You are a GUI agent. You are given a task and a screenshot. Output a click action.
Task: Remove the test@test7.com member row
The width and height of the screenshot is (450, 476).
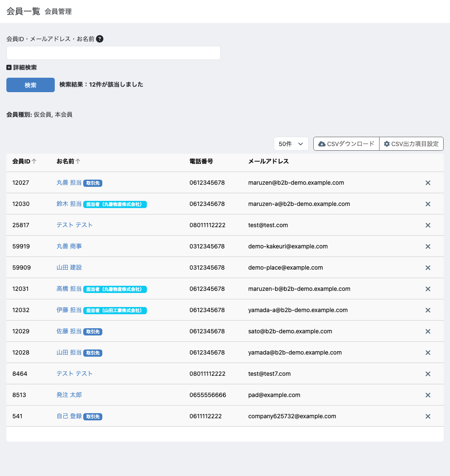tap(428, 374)
